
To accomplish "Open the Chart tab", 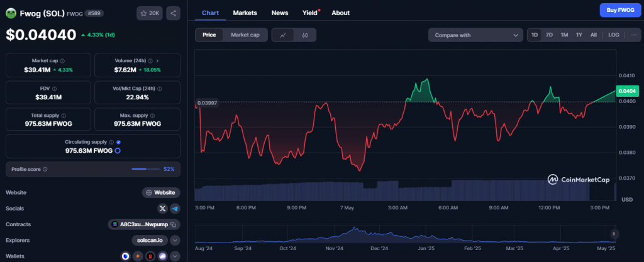I will tap(210, 13).
